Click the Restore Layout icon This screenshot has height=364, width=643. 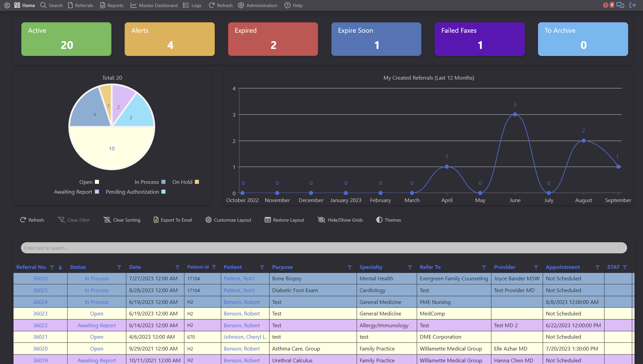[267, 220]
